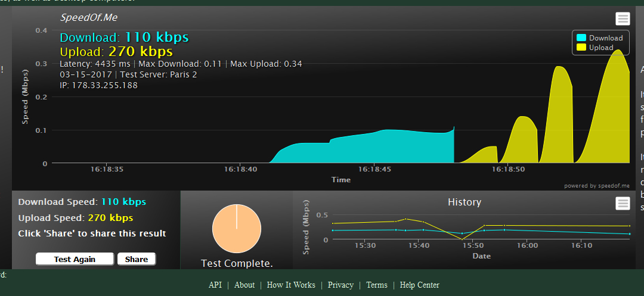The width and height of the screenshot is (644, 296).
Task: Open the Privacy footer link
Action: pos(340,285)
